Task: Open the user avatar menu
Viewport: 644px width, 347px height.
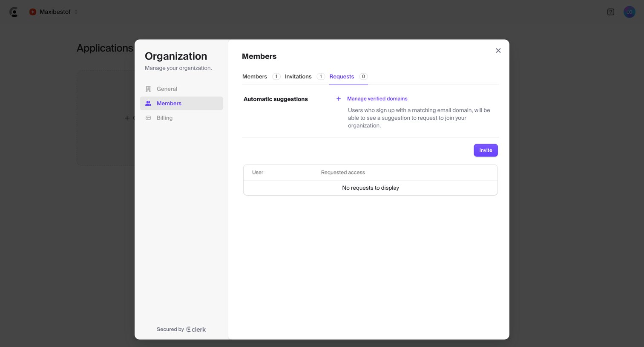Action: coord(630,12)
